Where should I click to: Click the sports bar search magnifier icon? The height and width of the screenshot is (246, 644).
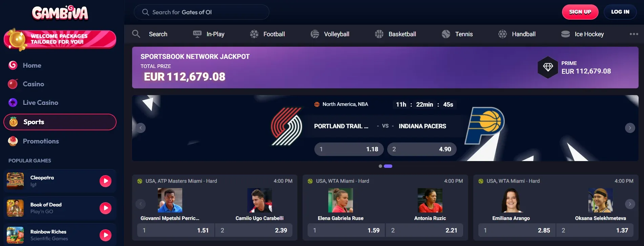pos(136,34)
